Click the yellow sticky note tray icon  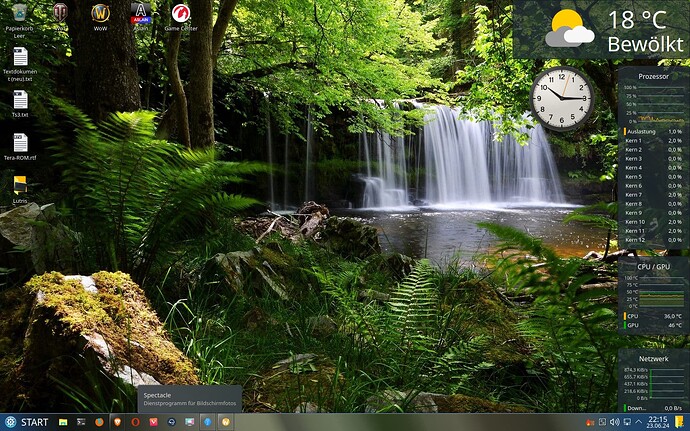point(680,422)
